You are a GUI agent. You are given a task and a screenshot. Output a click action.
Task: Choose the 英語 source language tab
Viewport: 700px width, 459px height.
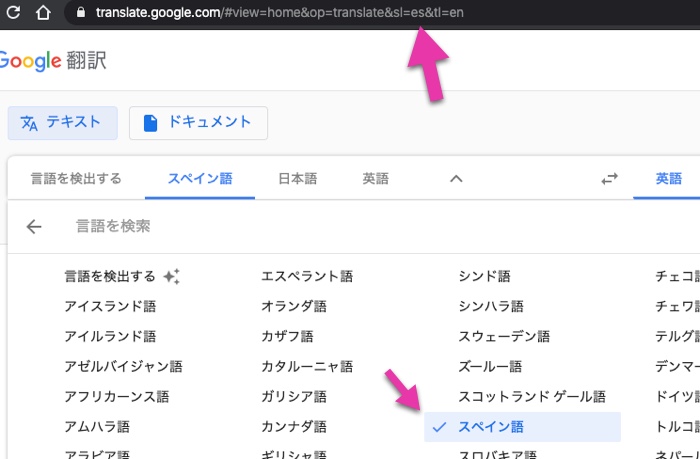pyautogui.click(x=375, y=179)
